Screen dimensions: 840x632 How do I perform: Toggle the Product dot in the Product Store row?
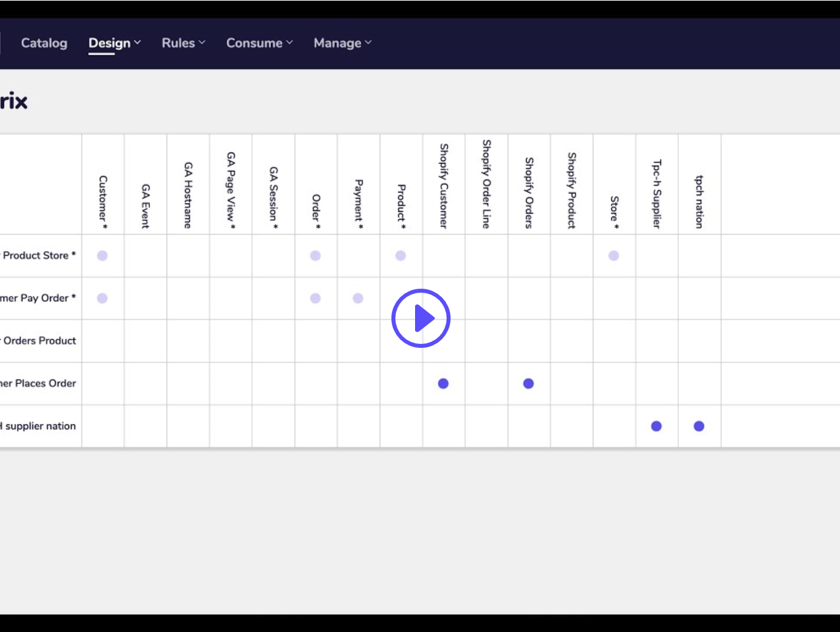coord(400,256)
